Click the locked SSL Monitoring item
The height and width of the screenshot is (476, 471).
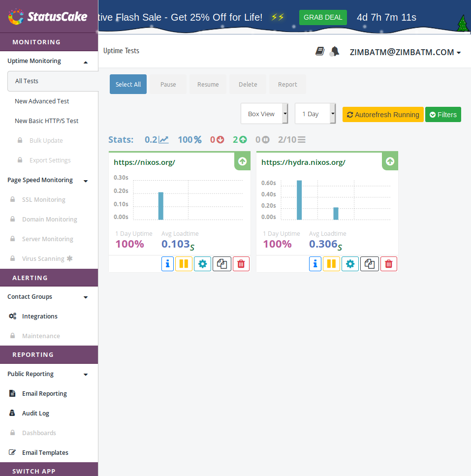coord(38,200)
